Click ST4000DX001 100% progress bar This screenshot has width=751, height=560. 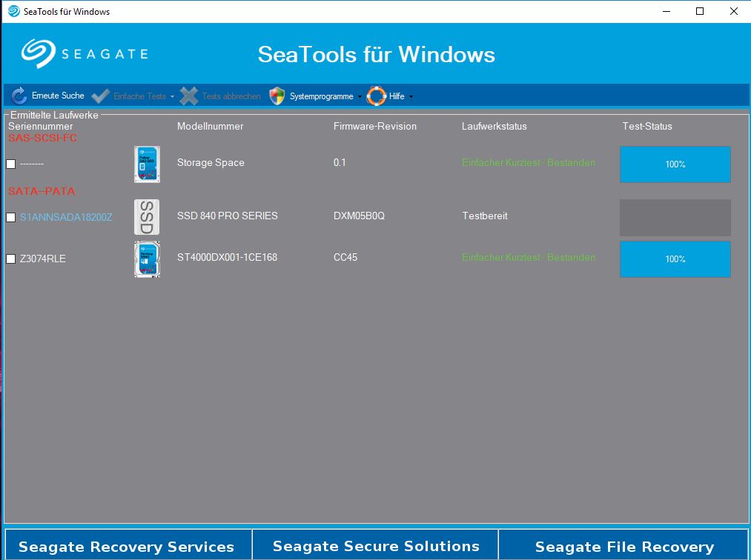pos(675,259)
